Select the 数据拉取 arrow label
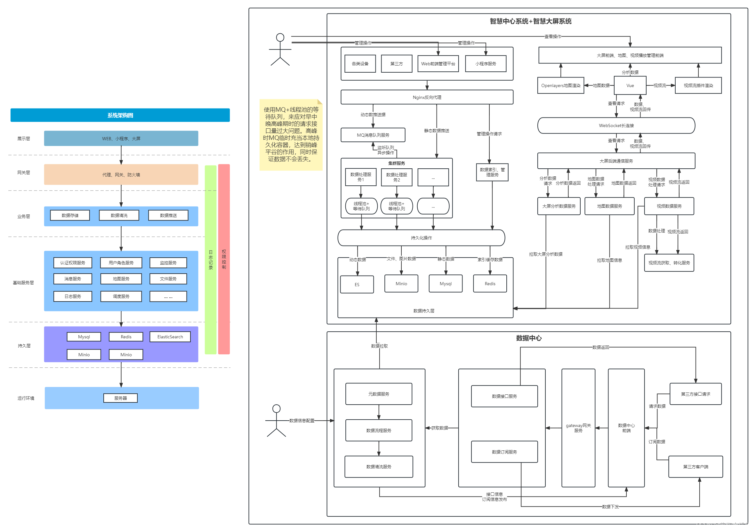Viewport: 756px width, 532px height. click(379, 346)
